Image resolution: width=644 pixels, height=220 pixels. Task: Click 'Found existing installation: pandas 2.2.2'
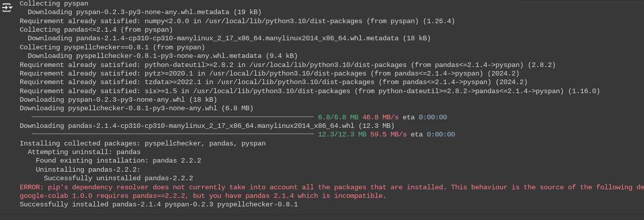tap(118, 161)
